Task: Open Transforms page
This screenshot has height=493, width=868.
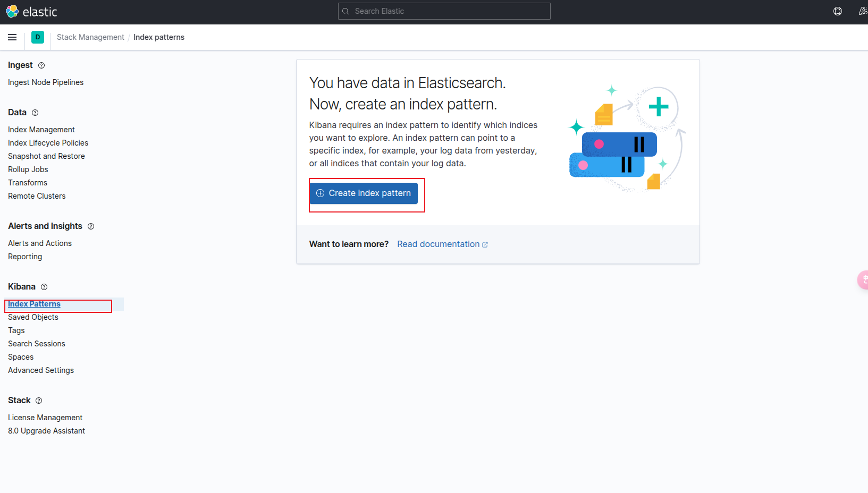Action: click(x=28, y=183)
